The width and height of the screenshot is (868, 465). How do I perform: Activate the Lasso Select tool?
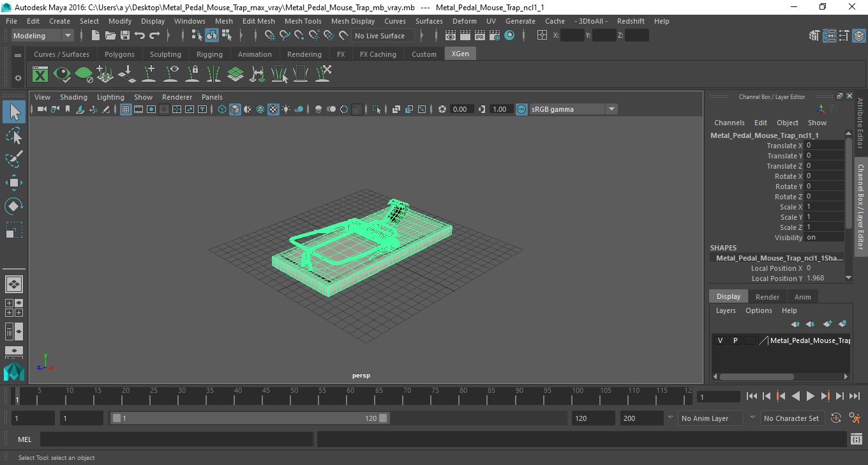(14, 136)
